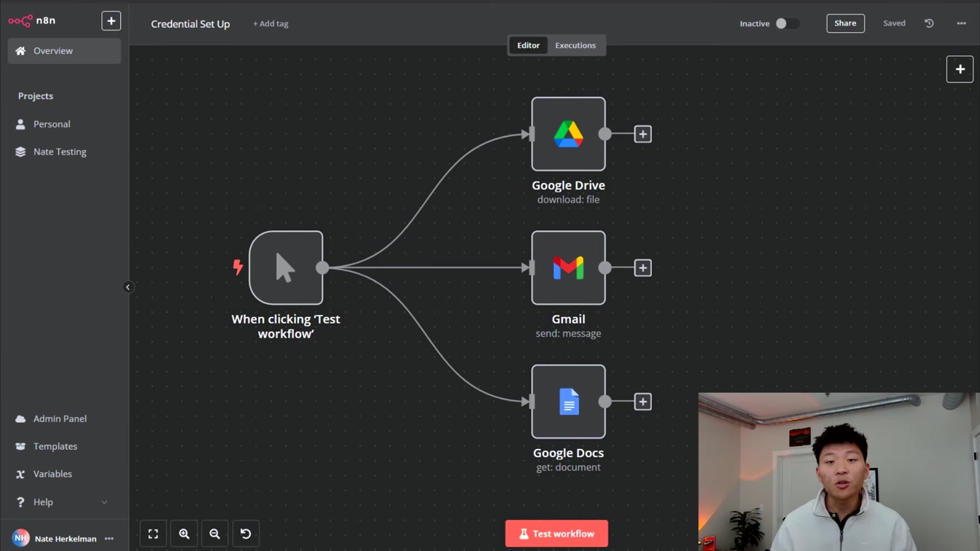The image size is (980, 551).
Task: Click the Nate Herkelman name
Action: click(x=66, y=539)
